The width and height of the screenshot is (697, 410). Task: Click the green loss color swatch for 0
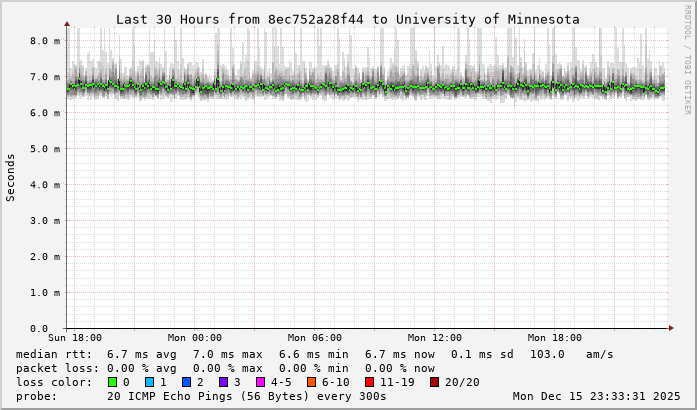[112, 382]
